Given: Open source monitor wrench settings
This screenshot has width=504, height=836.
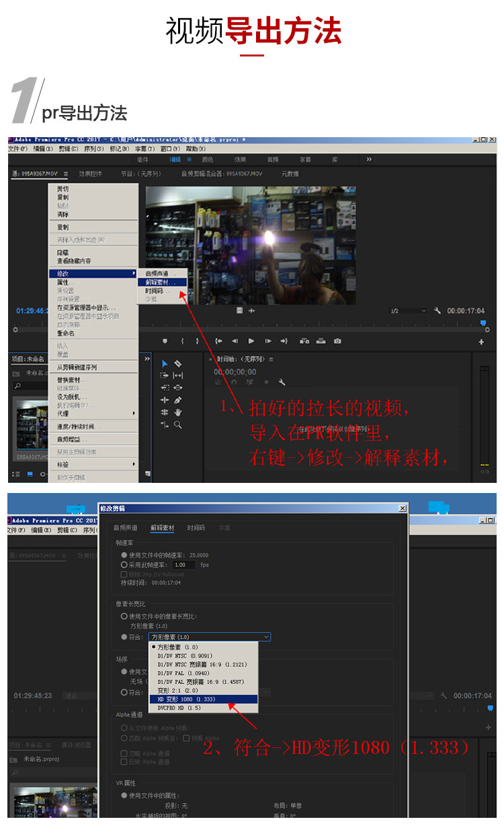Looking at the screenshot, I should click(437, 311).
